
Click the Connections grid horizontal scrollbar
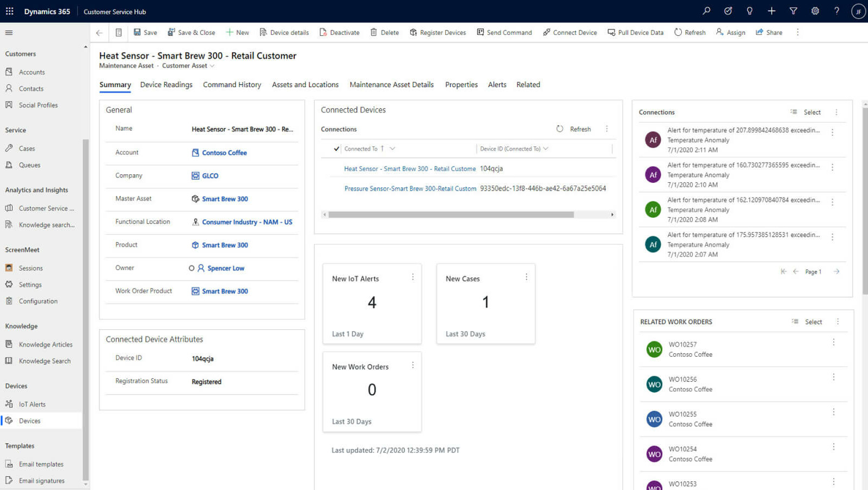(451, 215)
